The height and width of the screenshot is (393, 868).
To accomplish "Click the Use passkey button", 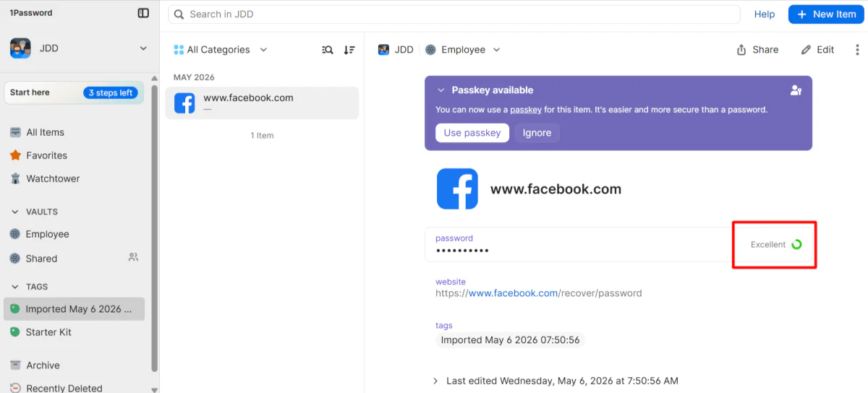I will click(472, 133).
